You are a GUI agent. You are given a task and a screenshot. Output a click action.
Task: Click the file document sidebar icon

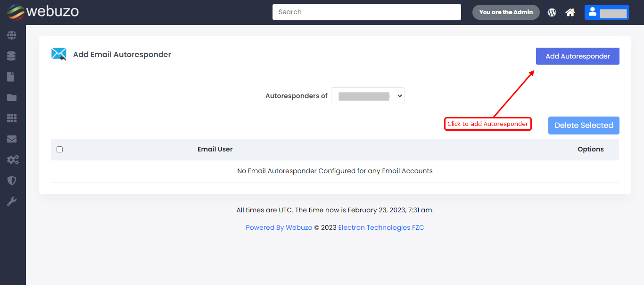(x=11, y=77)
